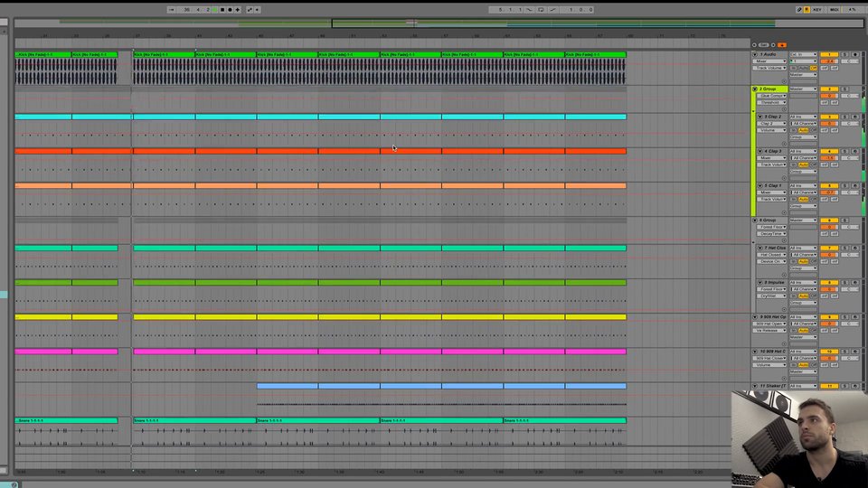Fold the 3 Clap 2 track
This screenshot has height=488, width=868.
click(759, 117)
